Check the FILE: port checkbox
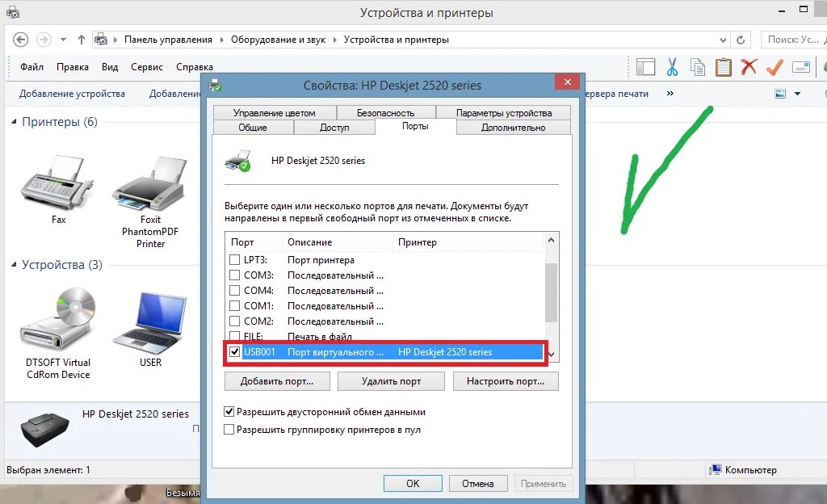 [235, 336]
